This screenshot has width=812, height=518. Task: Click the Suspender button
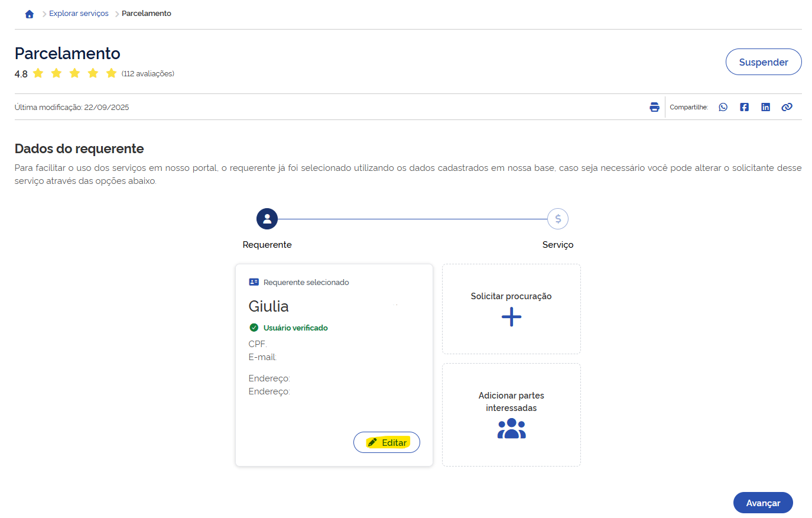(764, 62)
